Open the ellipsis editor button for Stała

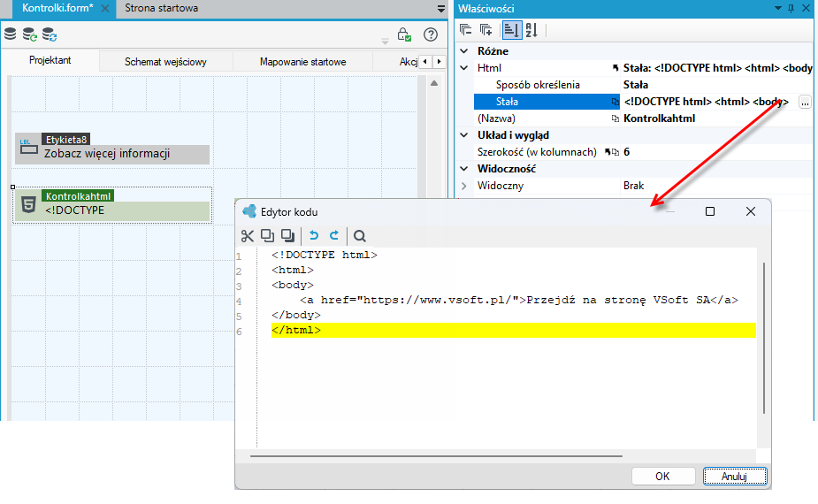click(805, 103)
